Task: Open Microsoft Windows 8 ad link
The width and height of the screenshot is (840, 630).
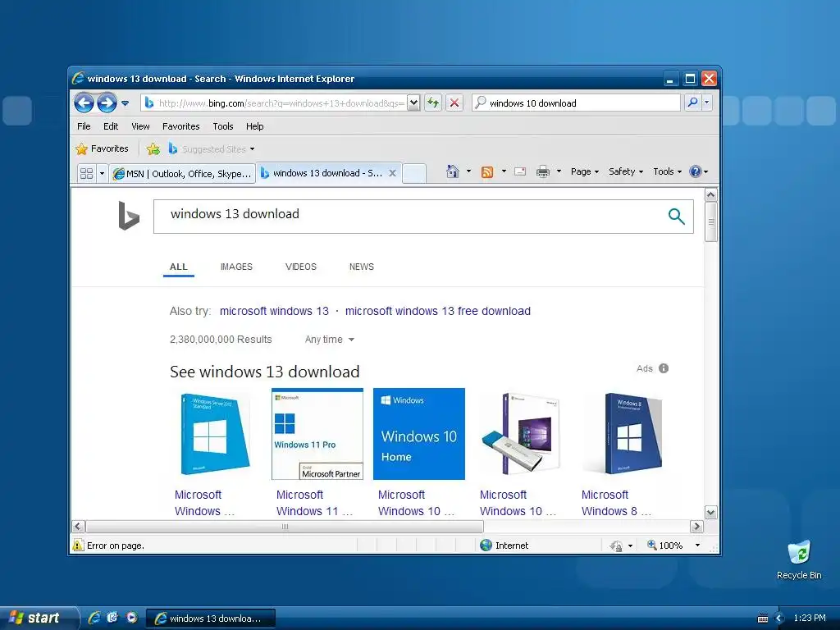Action: [x=617, y=503]
